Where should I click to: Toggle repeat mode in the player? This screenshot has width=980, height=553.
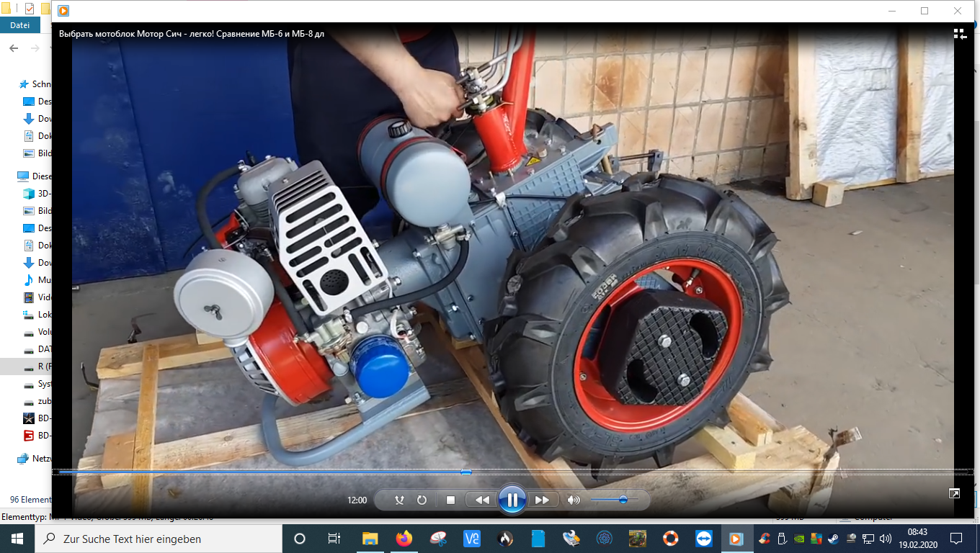[422, 500]
